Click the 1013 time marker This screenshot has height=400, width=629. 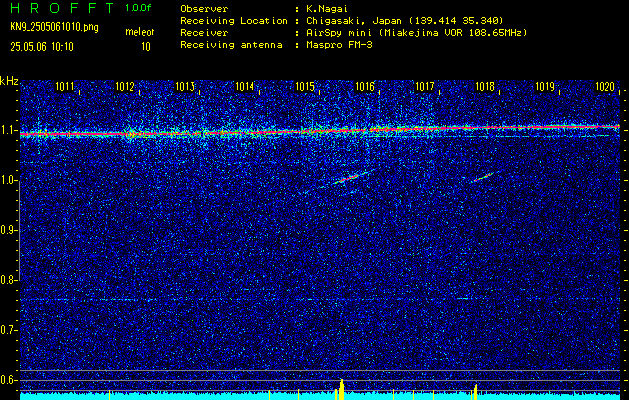click(185, 86)
